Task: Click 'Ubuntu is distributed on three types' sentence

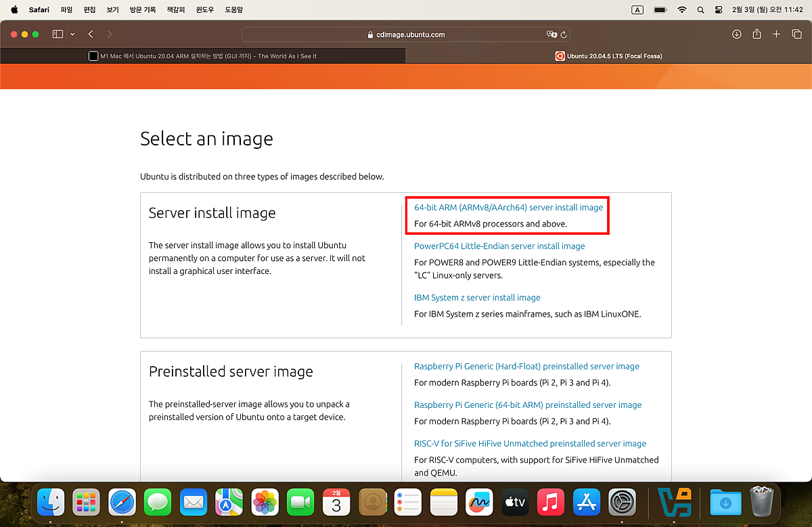Action: [x=262, y=177]
